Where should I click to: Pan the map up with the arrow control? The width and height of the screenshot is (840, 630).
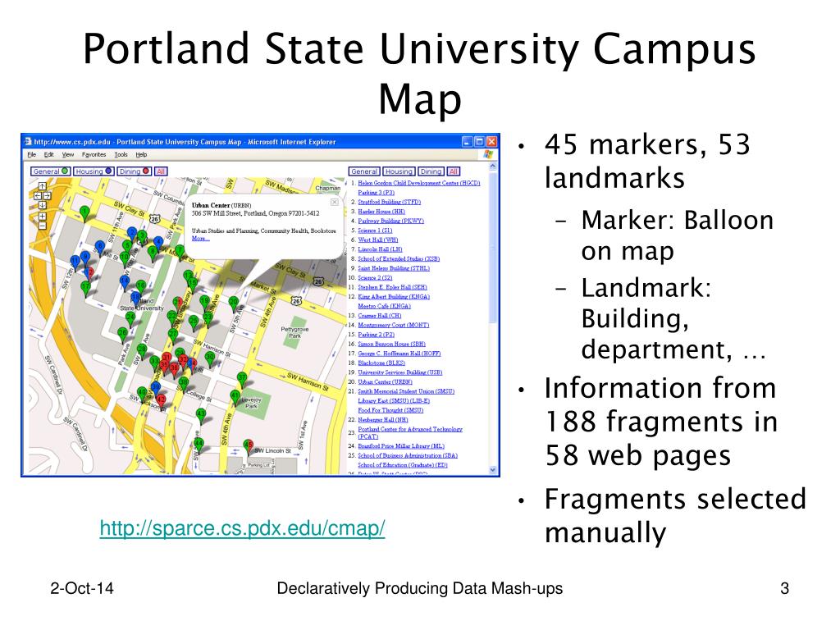[43, 186]
